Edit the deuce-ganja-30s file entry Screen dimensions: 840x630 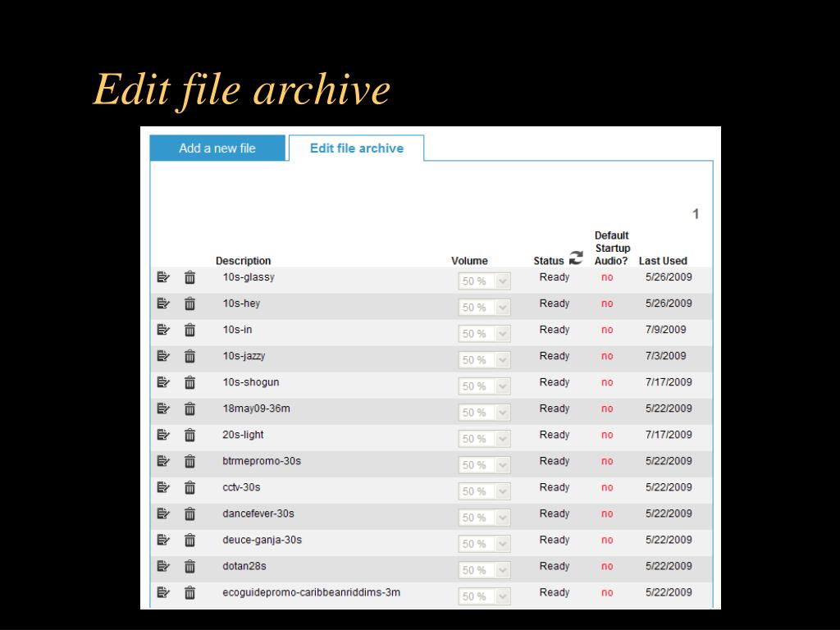click(x=163, y=540)
